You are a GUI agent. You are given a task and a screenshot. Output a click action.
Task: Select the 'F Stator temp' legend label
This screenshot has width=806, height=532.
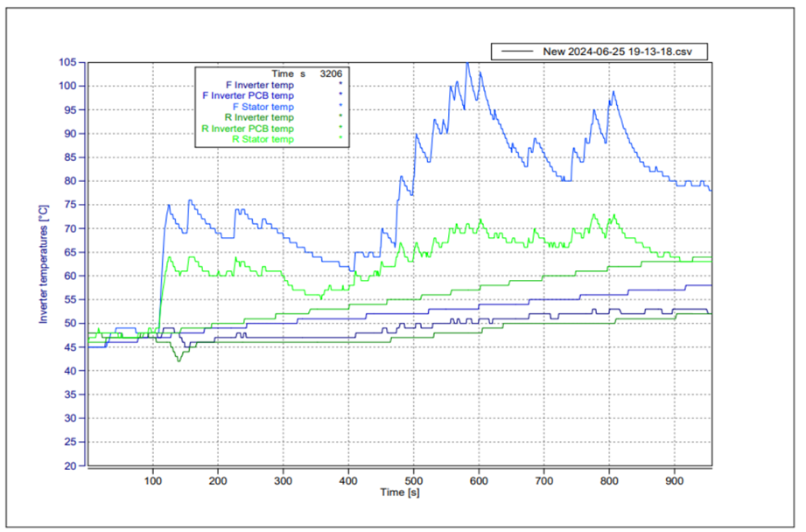click(263, 107)
